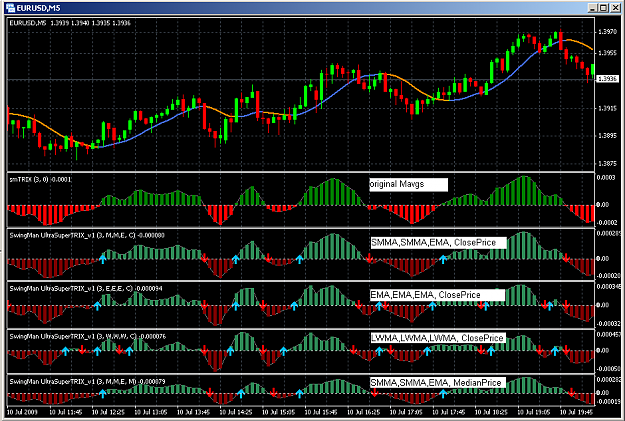Click the 0.0003 scale value in smTRIX panel
The height and width of the screenshot is (421, 625).
606,178
